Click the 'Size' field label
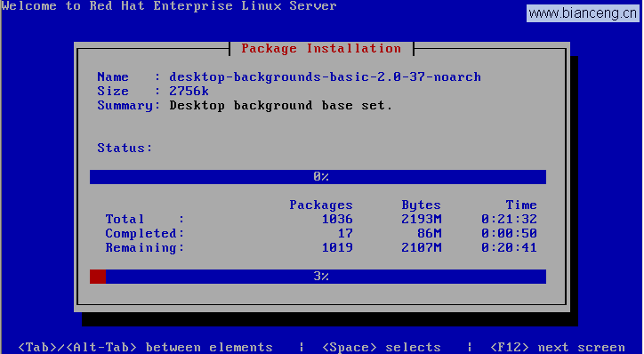644x354 pixels. [113, 92]
